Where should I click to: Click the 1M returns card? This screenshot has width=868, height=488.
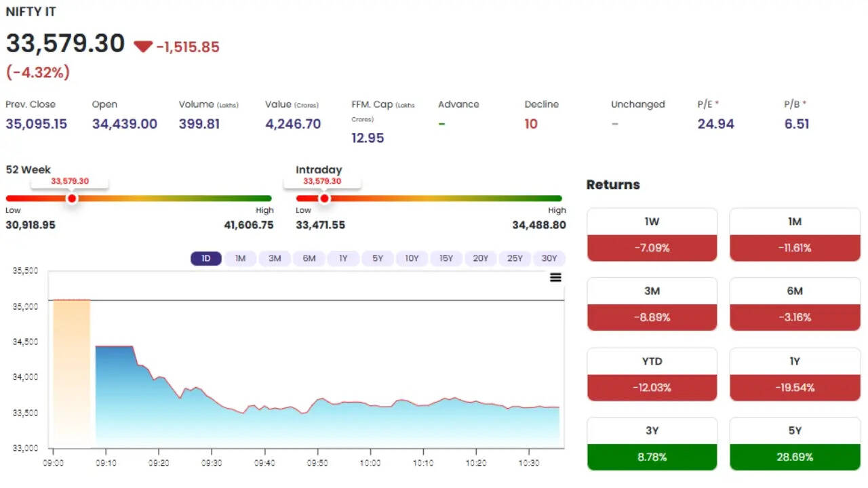(795, 235)
